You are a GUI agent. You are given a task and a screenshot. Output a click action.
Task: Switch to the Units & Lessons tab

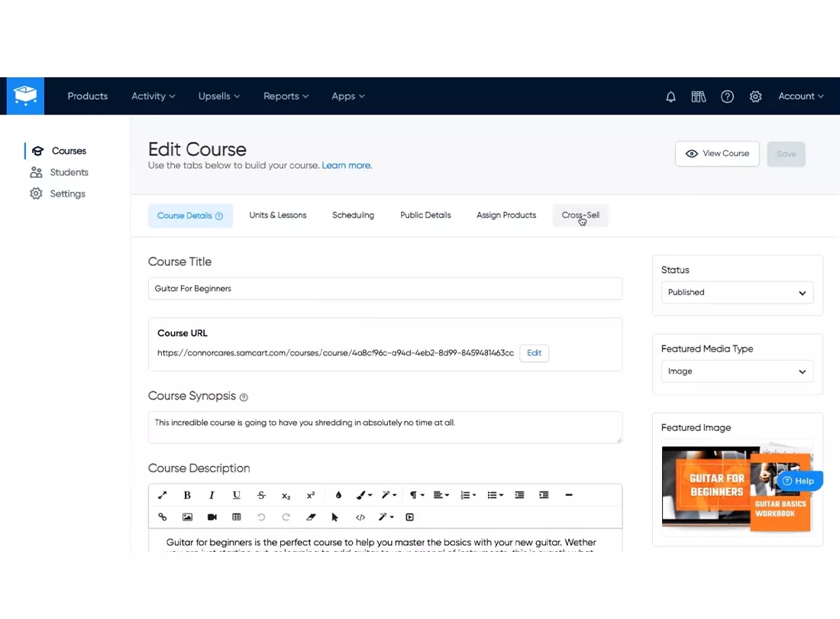pyautogui.click(x=277, y=215)
